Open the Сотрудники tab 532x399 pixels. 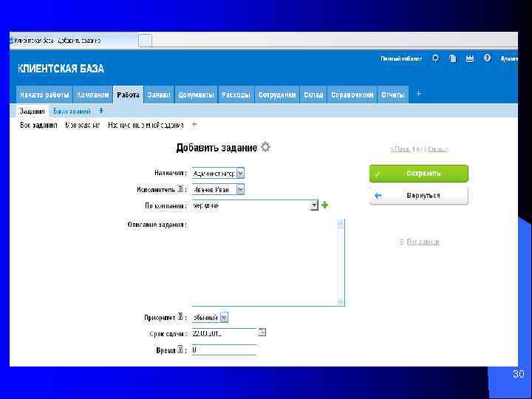(x=277, y=95)
